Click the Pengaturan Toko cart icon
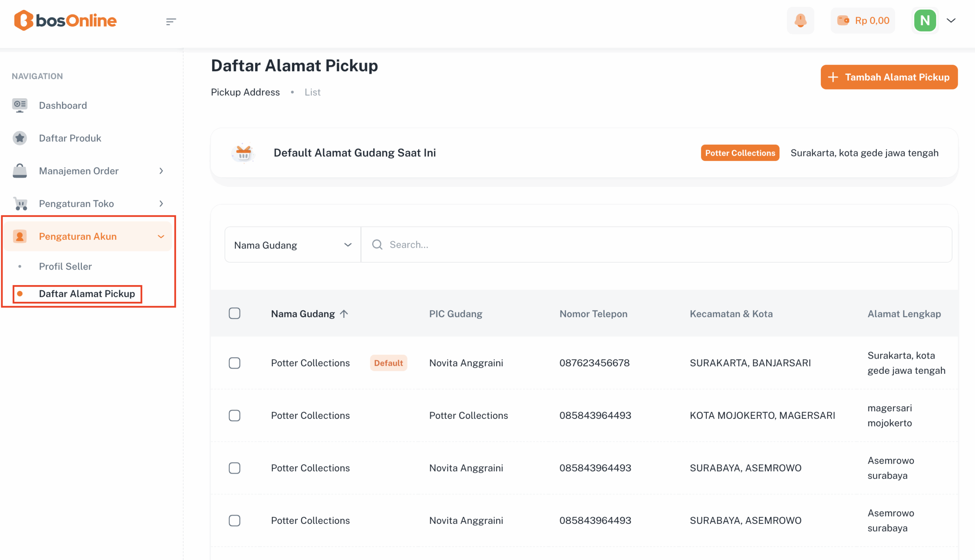The width and height of the screenshot is (975, 560). point(21,203)
